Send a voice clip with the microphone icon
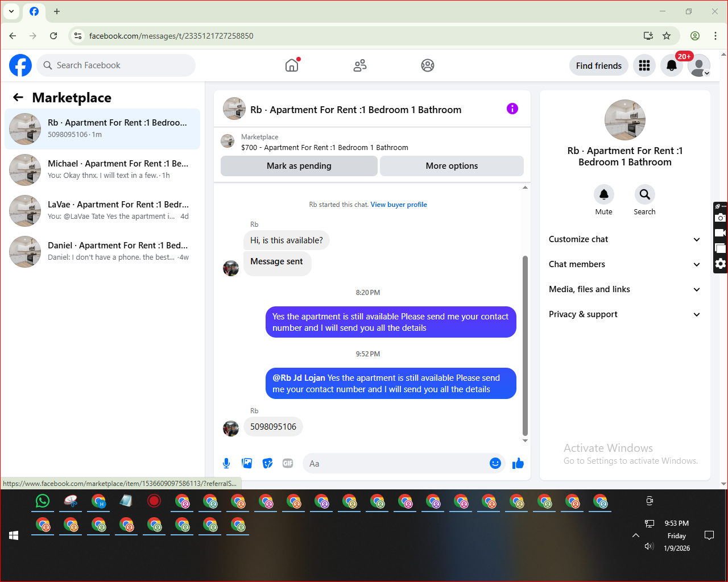This screenshot has height=582, width=728. coord(226,463)
